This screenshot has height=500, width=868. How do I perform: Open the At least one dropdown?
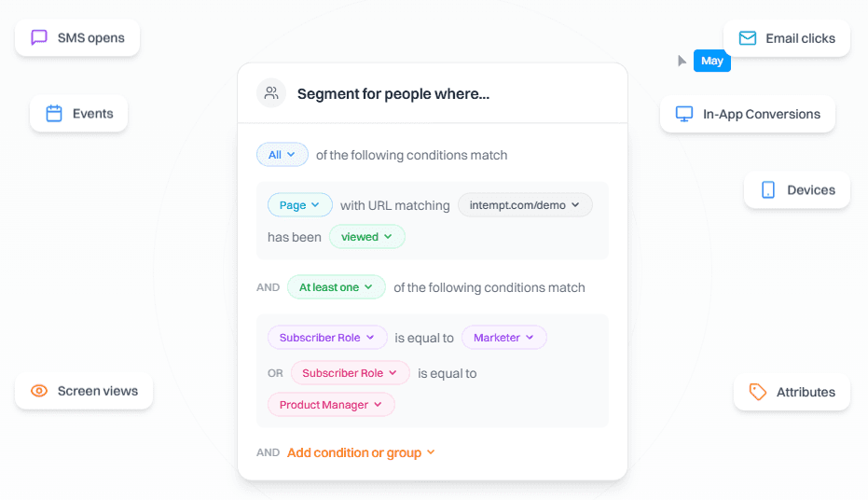[x=336, y=287]
